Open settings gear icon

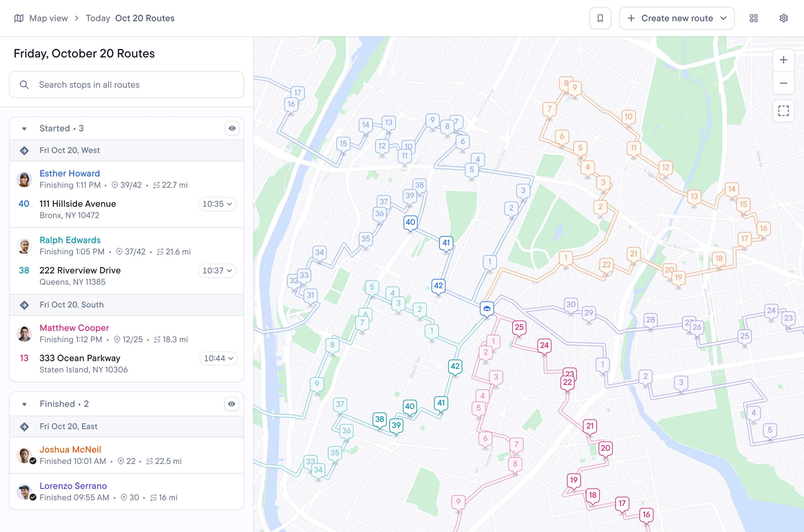(x=783, y=18)
